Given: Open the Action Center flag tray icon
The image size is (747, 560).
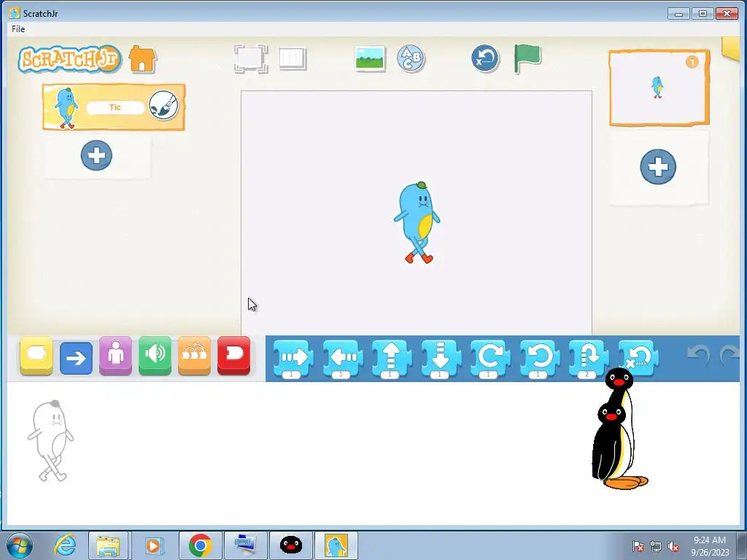Looking at the screenshot, I should (x=638, y=546).
